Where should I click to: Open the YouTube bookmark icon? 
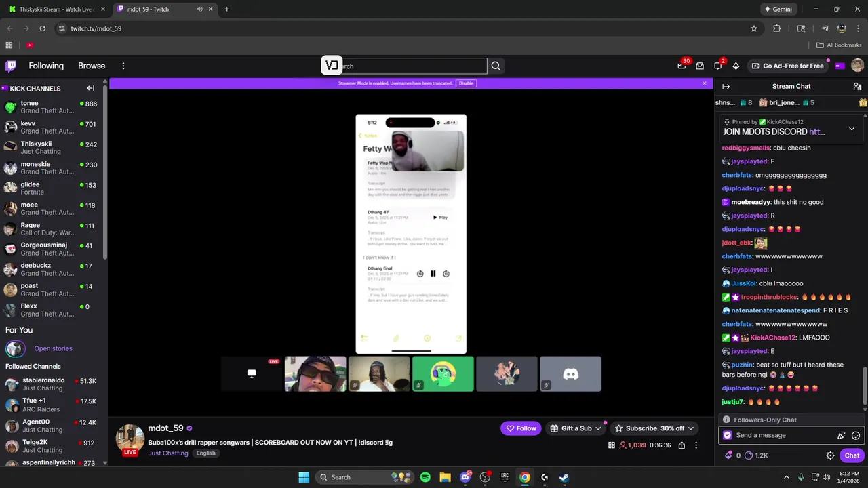pos(30,45)
